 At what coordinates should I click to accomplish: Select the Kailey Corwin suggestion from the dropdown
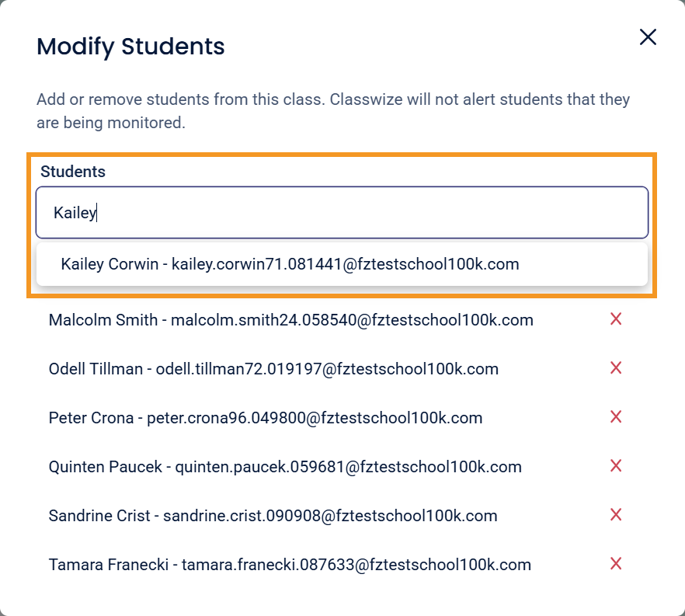(290, 264)
